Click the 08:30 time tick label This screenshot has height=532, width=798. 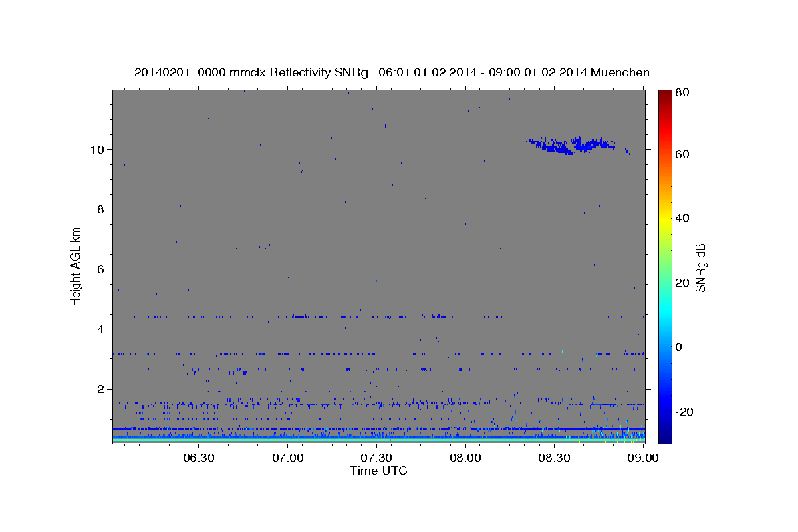pos(555,458)
